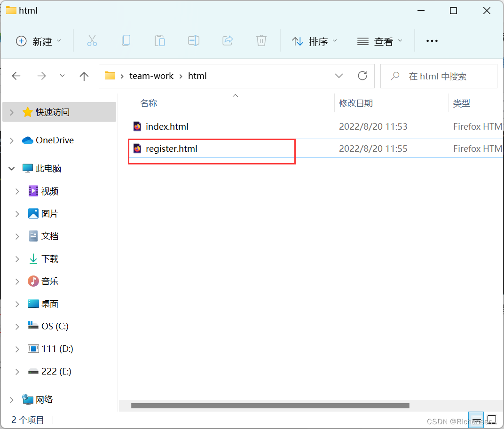The height and width of the screenshot is (429, 504).
Task: Open the 查看 (View) dropdown
Action: point(379,41)
